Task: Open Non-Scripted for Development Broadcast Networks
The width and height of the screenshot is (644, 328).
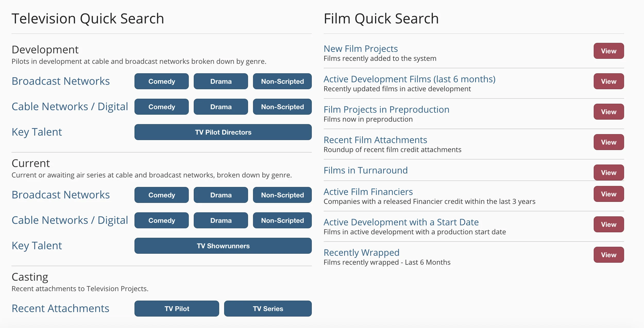Action: pyautogui.click(x=282, y=81)
